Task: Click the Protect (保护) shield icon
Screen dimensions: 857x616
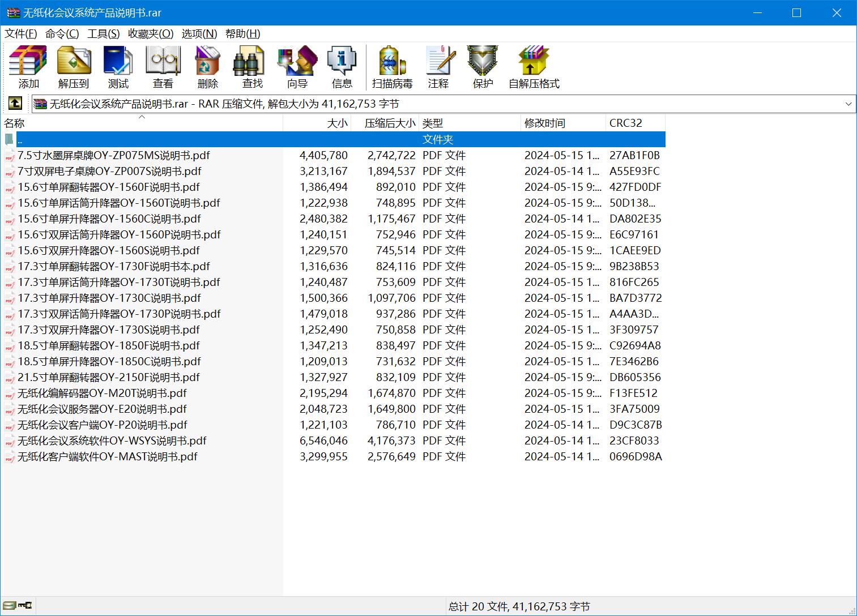Action: click(483, 67)
